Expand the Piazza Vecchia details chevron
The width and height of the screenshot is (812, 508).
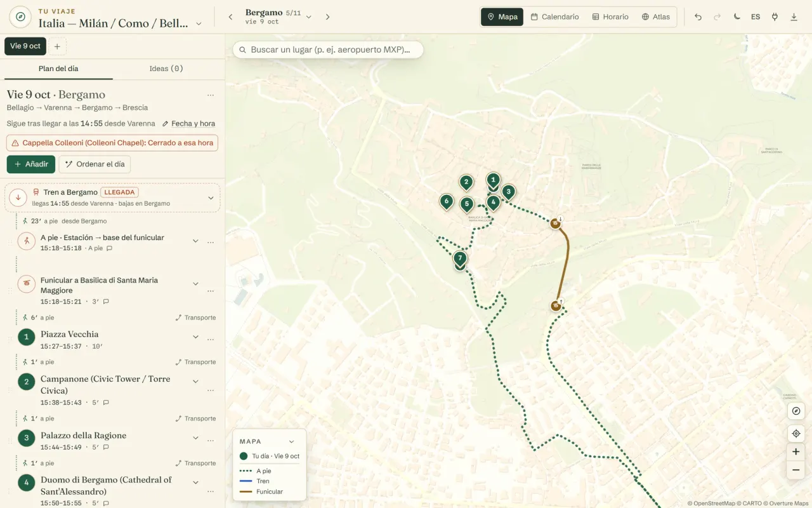click(195, 337)
